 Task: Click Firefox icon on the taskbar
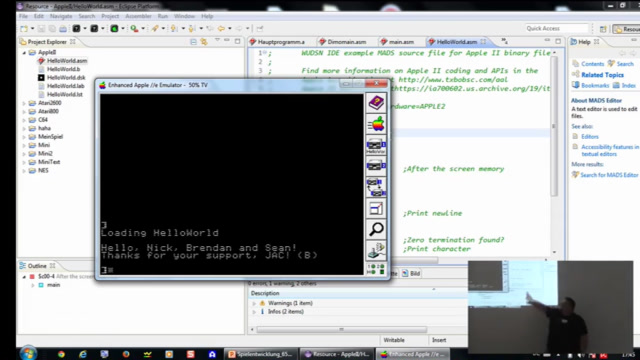click(x=126, y=354)
